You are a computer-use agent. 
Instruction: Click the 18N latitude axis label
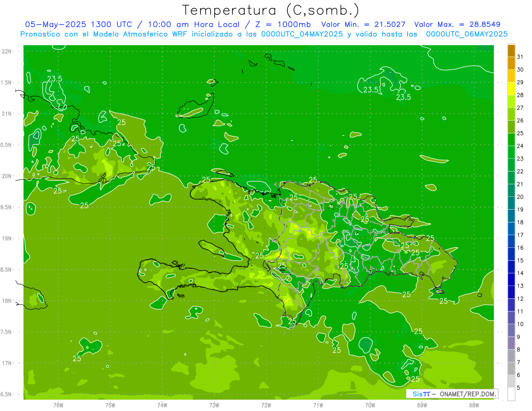(7, 301)
